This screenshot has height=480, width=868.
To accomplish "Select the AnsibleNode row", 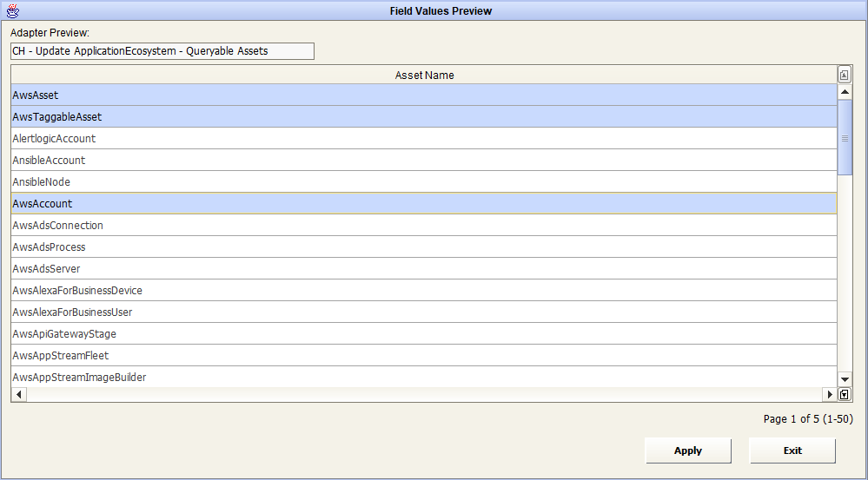I will (424, 182).
